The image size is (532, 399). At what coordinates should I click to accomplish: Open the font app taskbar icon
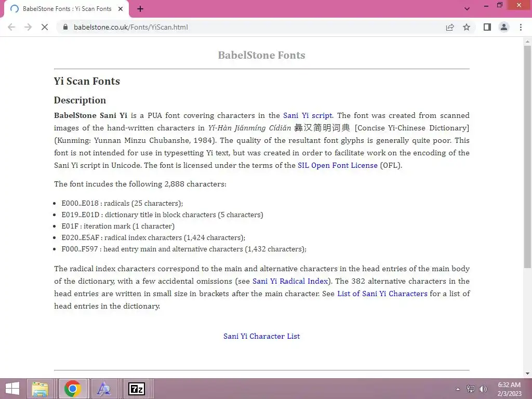click(104, 389)
